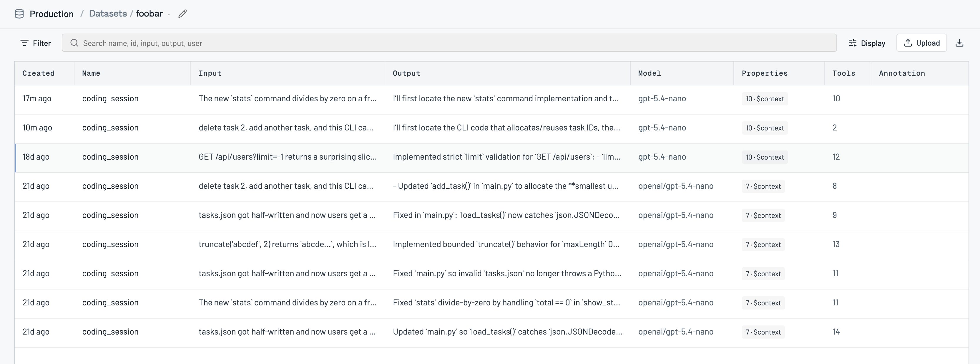The image size is (980, 364).
Task: Open the Display settings
Action: point(867,43)
